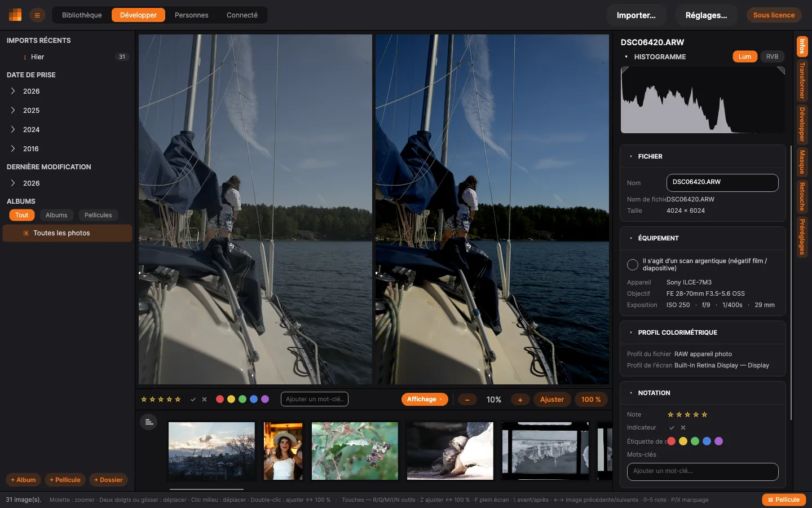Open Réglages... settings

pos(706,15)
